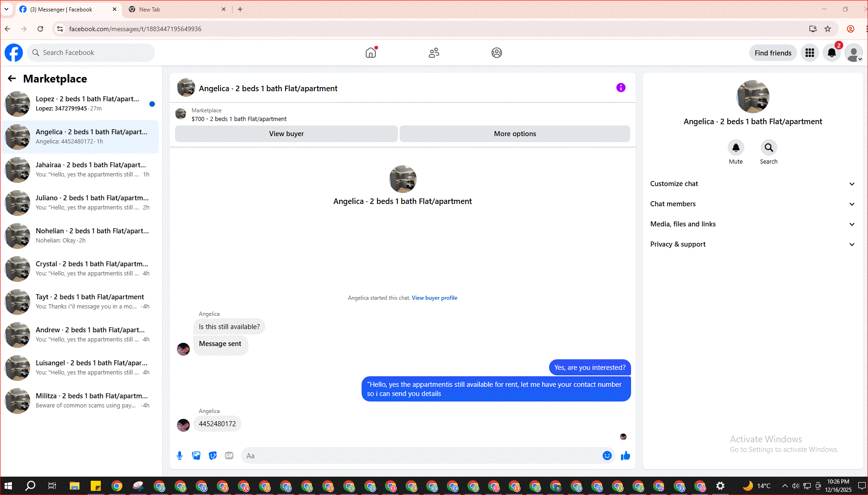Image resolution: width=868 pixels, height=495 pixels.
Task: Expand Customize chat section
Action: click(x=753, y=184)
